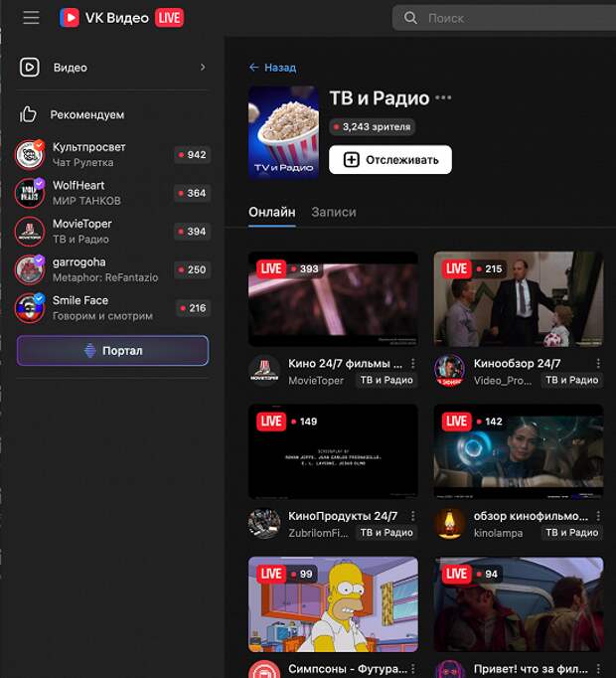Screen dimensions: 616x678
Task: Open the КиноПродукты 24/7 stream thumbnail
Action: (333, 452)
